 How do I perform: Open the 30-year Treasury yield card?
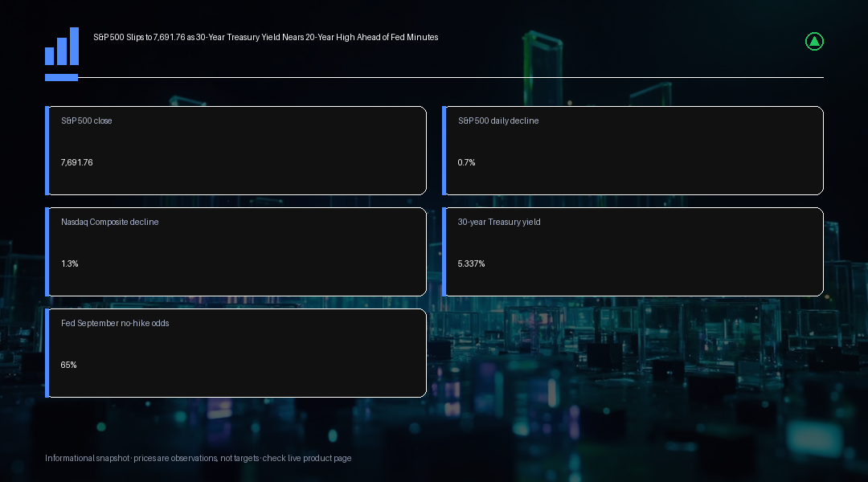click(x=633, y=251)
